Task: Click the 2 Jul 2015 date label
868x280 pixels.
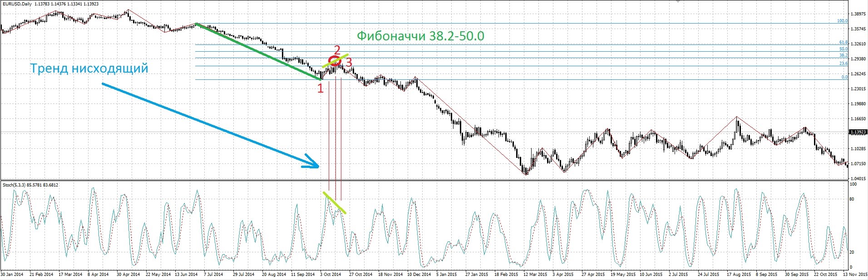Action: (x=679, y=275)
